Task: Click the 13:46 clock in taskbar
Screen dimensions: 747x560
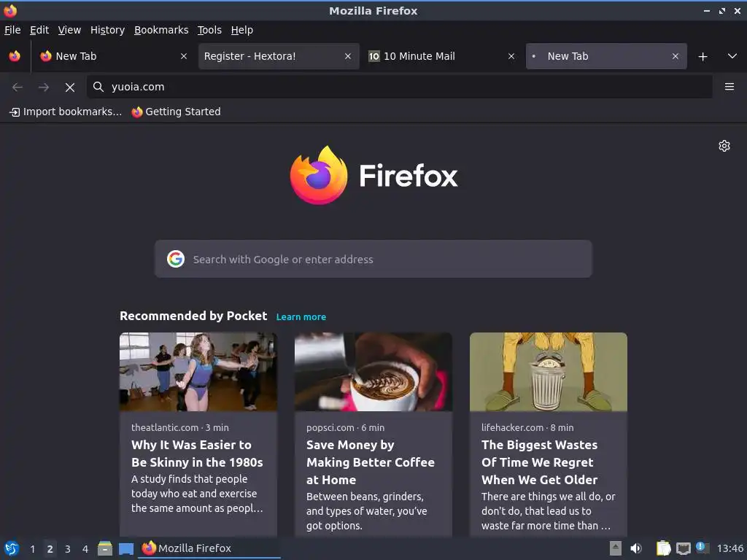Action: [729, 548]
